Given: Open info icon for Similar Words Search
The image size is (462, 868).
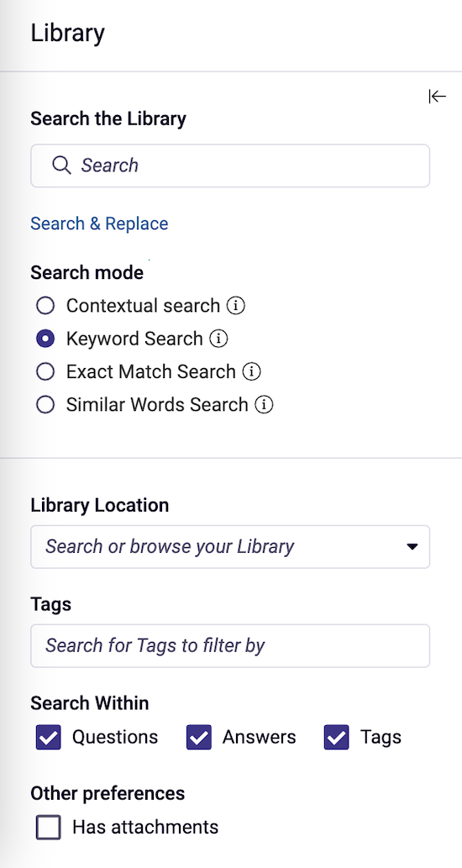Looking at the screenshot, I should pyautogui.click(x=264, y=405).
